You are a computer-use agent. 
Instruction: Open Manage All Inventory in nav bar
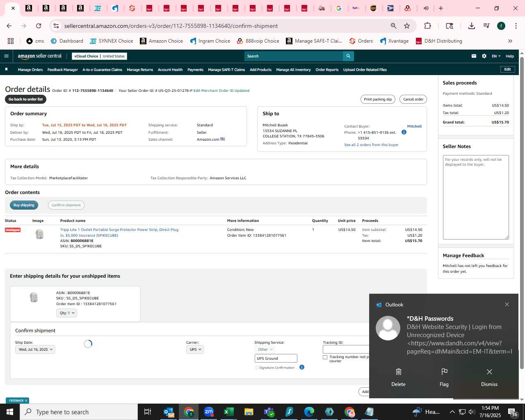point(293,70)
